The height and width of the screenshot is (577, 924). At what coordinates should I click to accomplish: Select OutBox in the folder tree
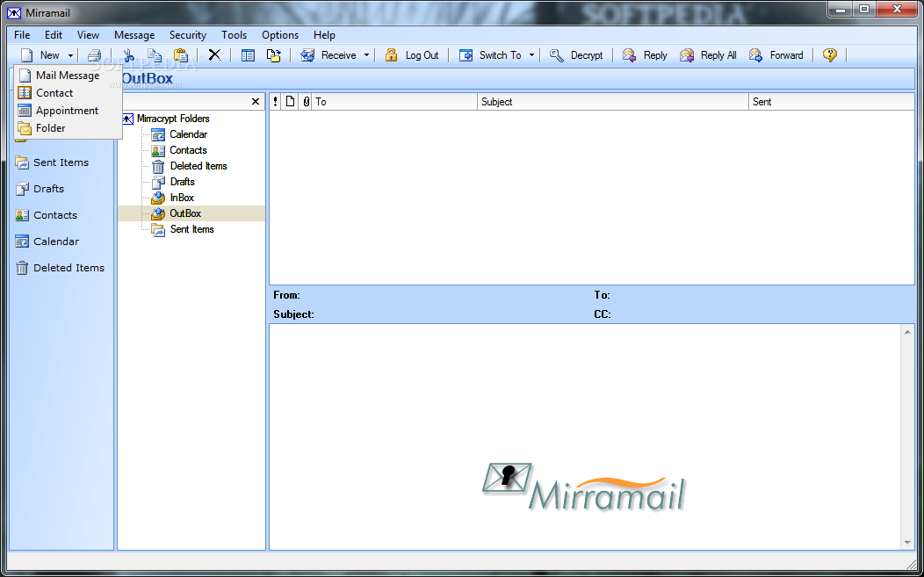point(185,213)
